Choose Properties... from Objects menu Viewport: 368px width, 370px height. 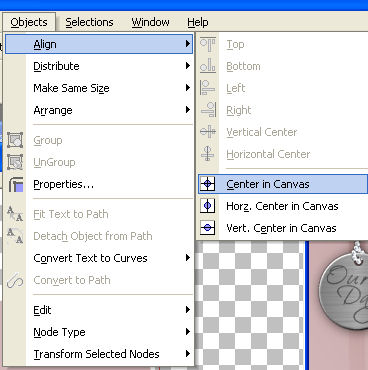tap(99, 184)
